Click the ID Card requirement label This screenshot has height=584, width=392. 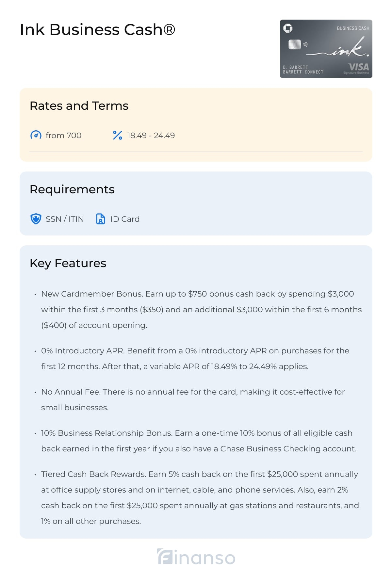point(125,219)
